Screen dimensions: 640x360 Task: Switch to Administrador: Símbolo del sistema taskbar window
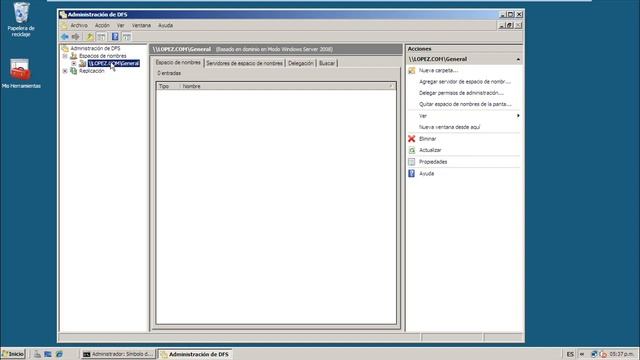(x=118, y=354)
